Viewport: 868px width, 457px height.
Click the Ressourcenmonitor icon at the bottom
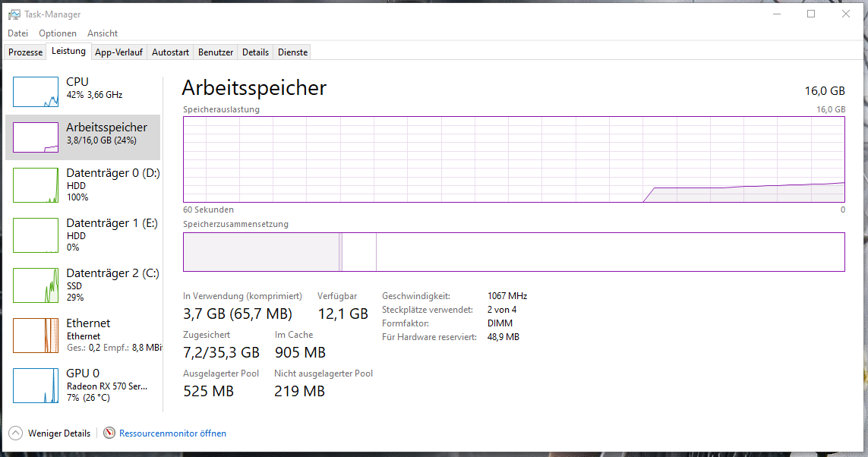coord(109,433)
